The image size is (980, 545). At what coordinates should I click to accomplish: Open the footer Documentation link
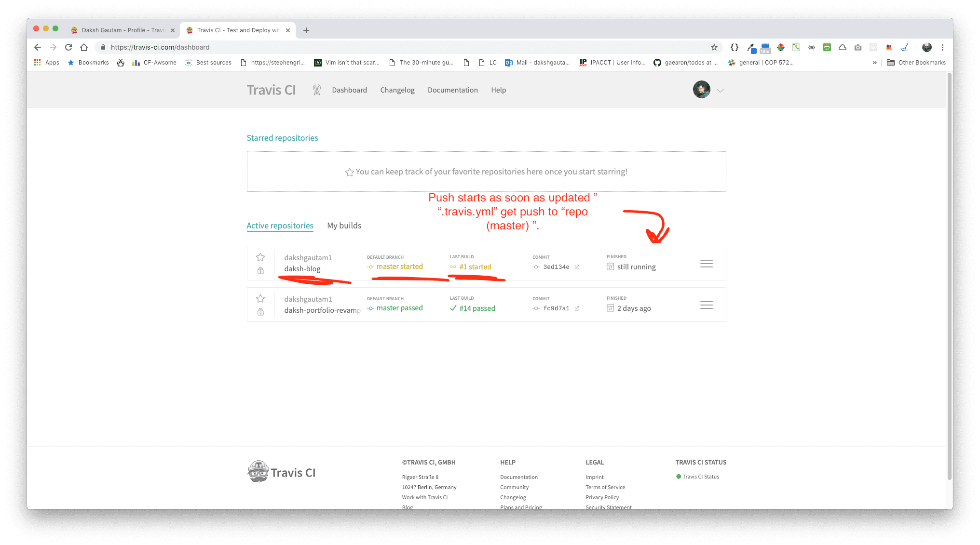tap(519, 477)
